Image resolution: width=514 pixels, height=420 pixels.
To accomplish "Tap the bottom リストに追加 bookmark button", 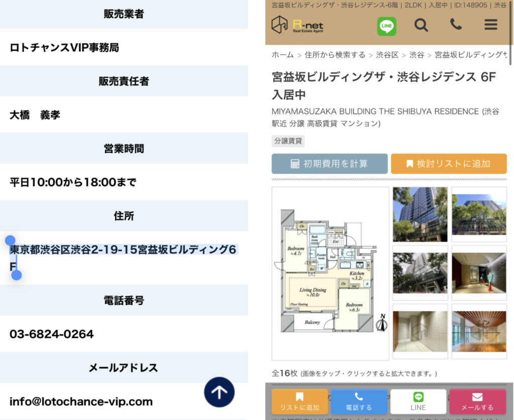I will [x=300, y=401].
